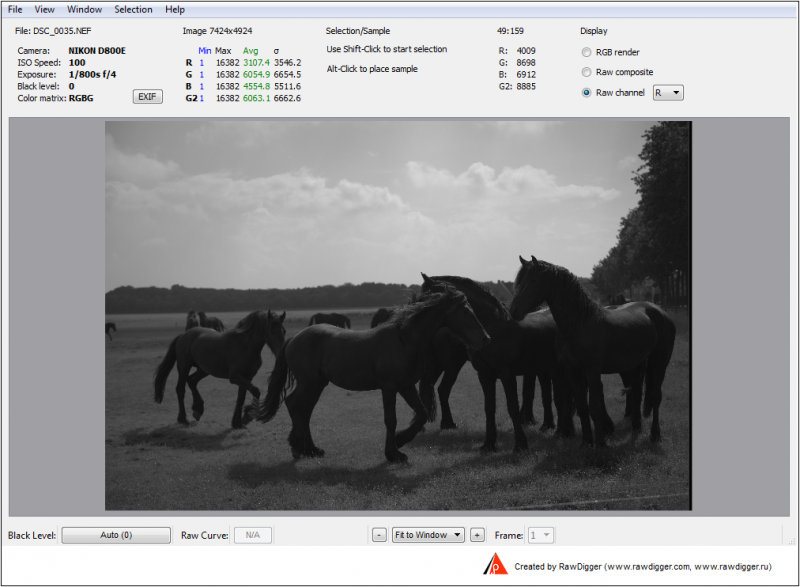
Task: Click the N/A Raw Curve button
Action: click(x=253, y=535)
